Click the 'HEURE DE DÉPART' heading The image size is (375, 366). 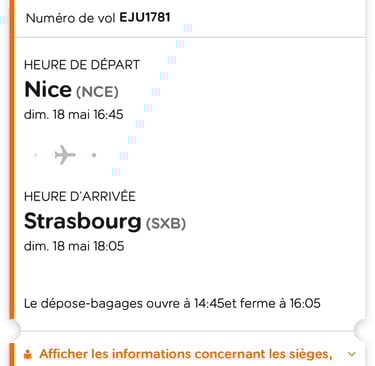[x=82, y=65]
